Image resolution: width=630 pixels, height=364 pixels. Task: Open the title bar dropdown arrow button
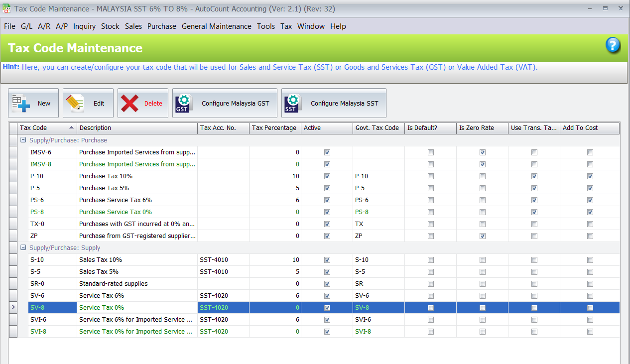(x=590, y=8)
